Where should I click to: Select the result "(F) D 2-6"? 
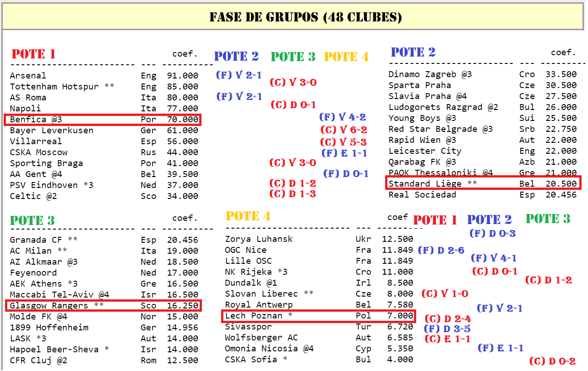441,250
